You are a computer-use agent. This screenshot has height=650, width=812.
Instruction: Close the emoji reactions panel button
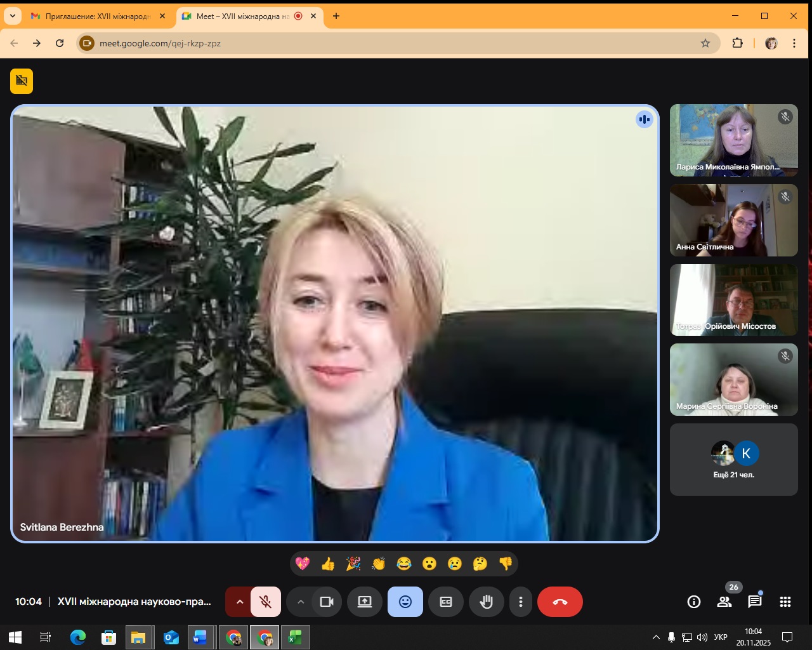pyautogui.click(x=405, y=602)
